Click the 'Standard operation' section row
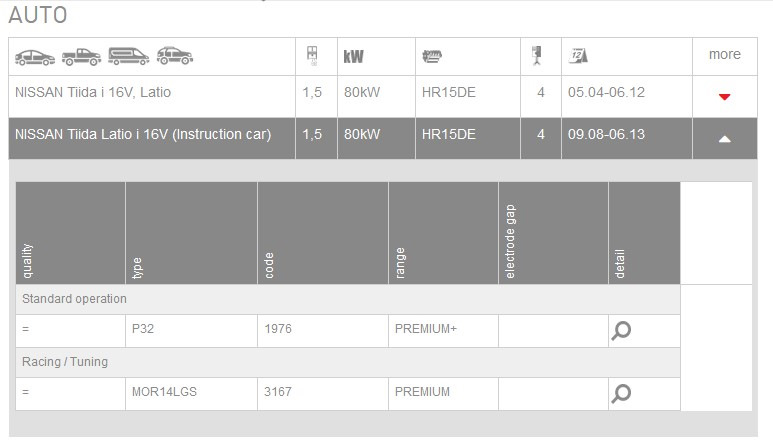Viewport: 773px width, 447px height. click(x=348, y=299)
